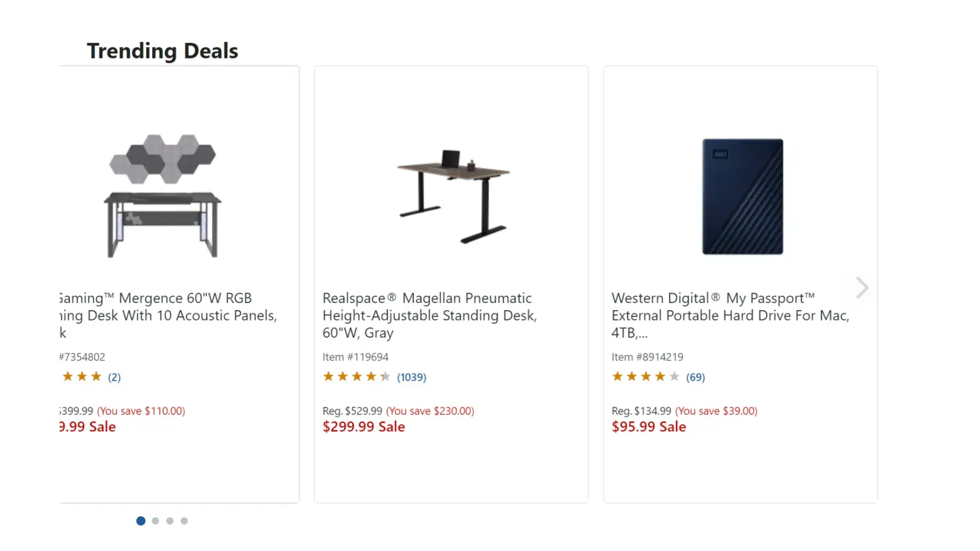Click the star rating of the WD My Passport
This screenshot has height=551, width=980.
point(645,376)
